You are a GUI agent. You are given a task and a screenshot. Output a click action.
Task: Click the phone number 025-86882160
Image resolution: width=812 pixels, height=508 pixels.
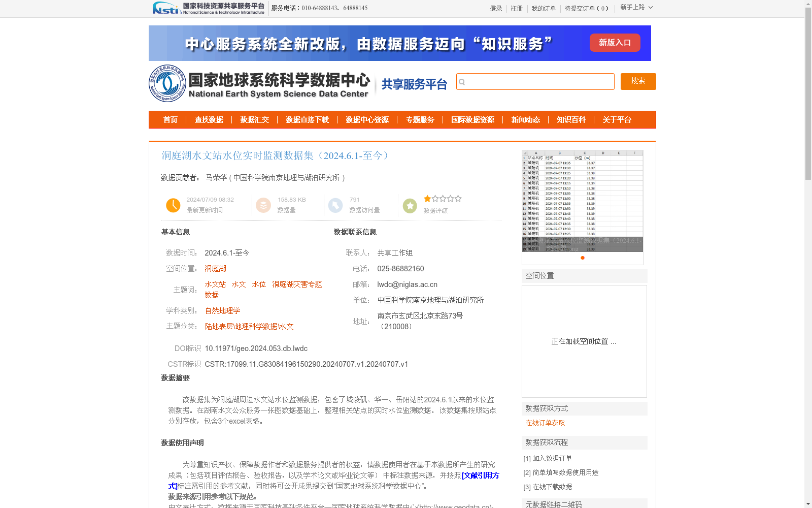pyautogui.click(x=401, y=269)
